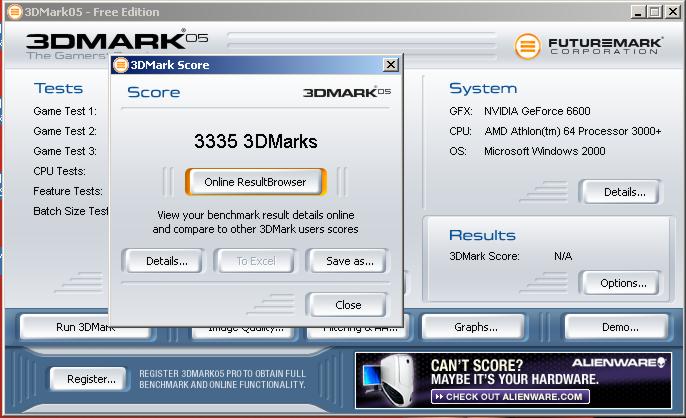Image resolution: width=686 pixels, height=418 pixels.
Task: Click the System section heading
Action: click(483, 88)
